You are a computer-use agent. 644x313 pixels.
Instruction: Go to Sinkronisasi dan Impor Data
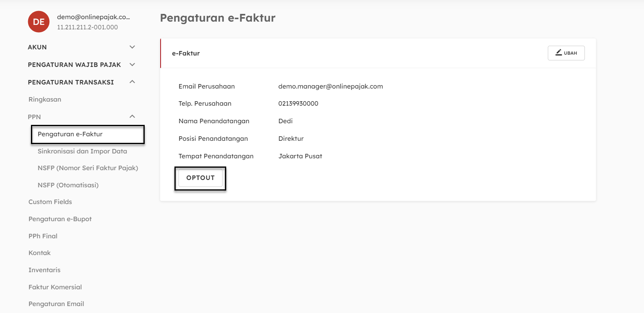(82, 151)
